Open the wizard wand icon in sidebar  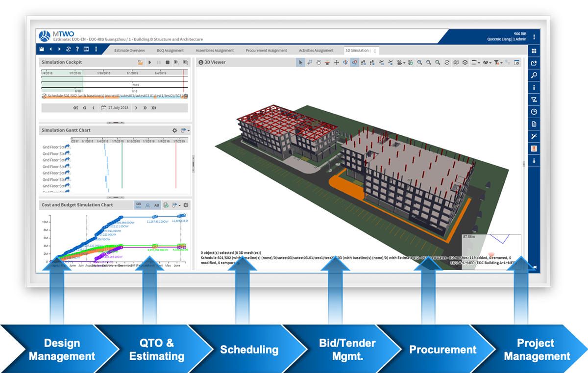pos(534,136)
